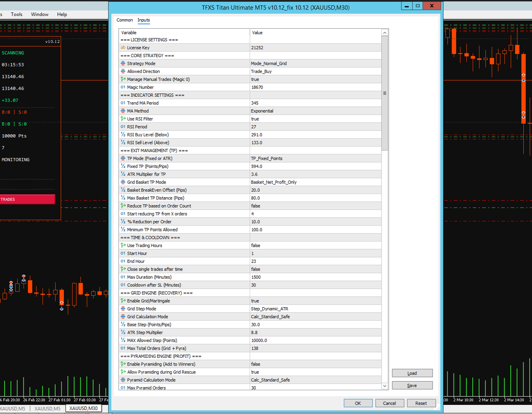Toggle the Enable Grid/Martingale value
This screenshot has height=414, width=532.
pos(316,301)
